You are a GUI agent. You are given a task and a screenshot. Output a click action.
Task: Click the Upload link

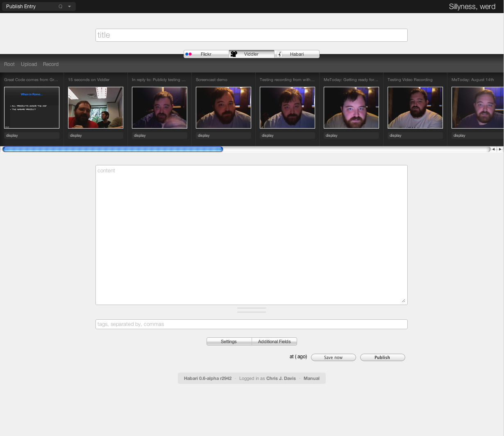(29, 64)
